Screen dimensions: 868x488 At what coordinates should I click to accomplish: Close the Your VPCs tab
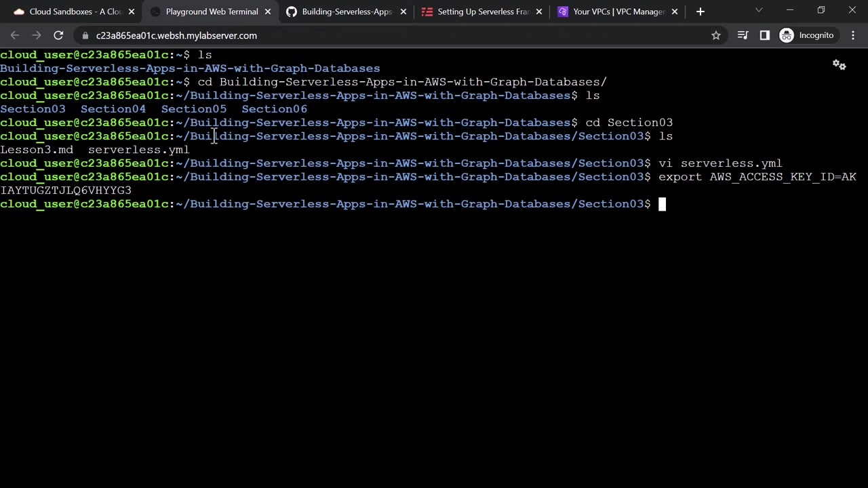click(675, 12)
